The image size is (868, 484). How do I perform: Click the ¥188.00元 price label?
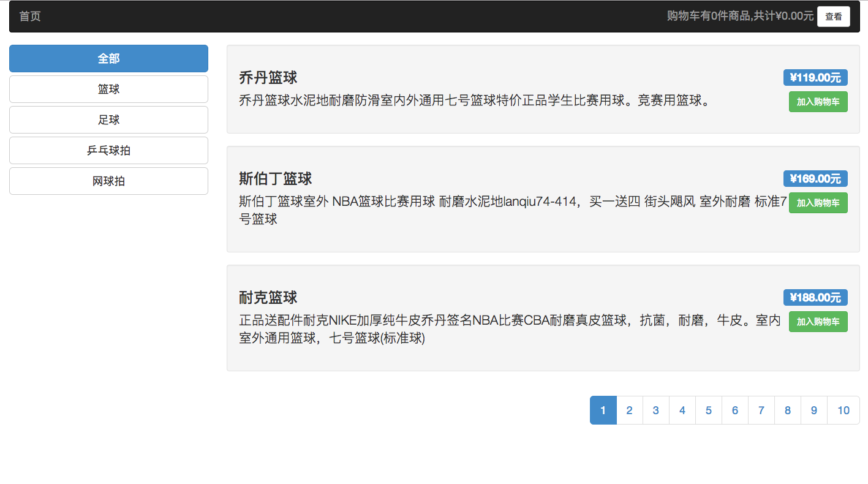[x=815, y=297]
